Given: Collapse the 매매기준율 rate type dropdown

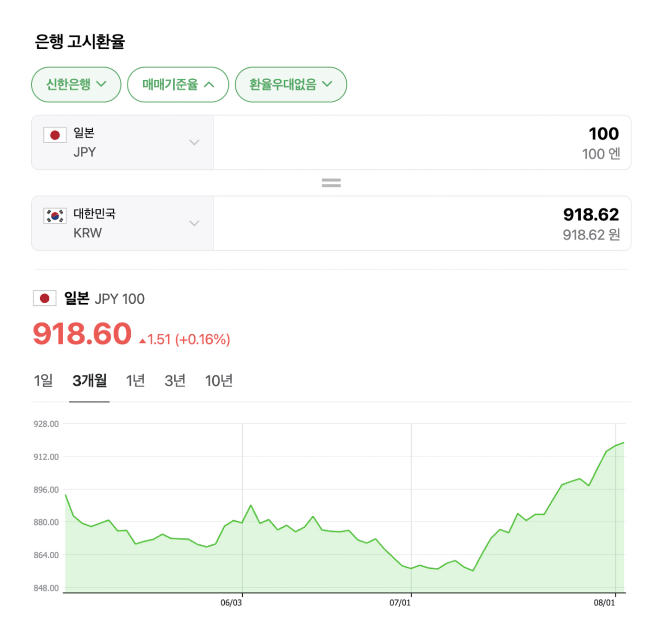Looking at the screenshot, I should [178, 85].
